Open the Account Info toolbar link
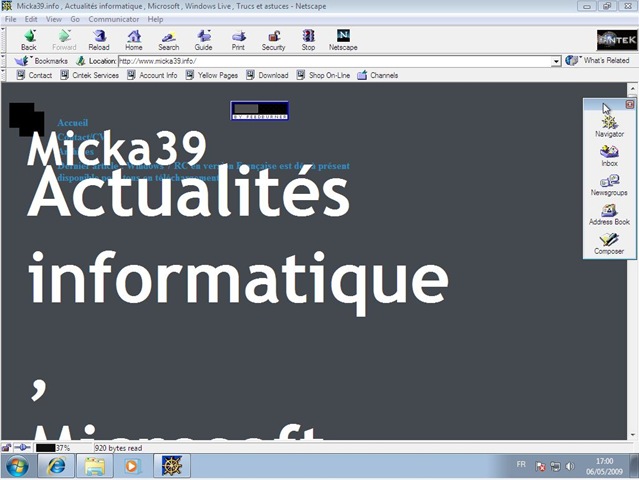Image resolution: width=639 pixels, height=480 pixels. tap(152, 75)
